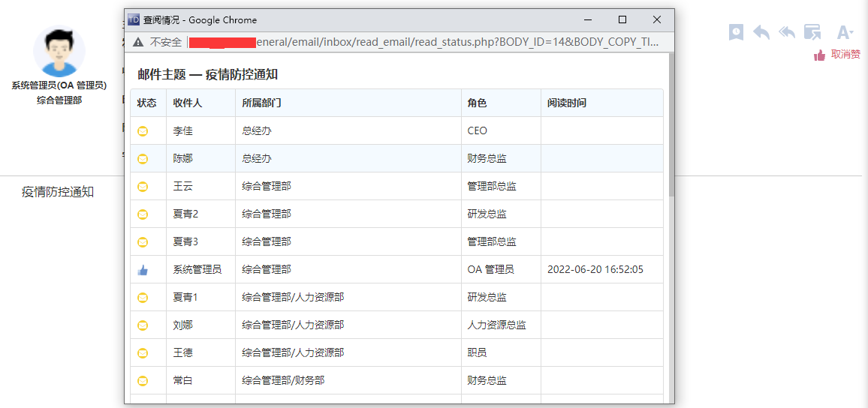Screen dimensions: 868x408
Task: Click the unread envelope icon for 李佳
Action: [143, 131]
